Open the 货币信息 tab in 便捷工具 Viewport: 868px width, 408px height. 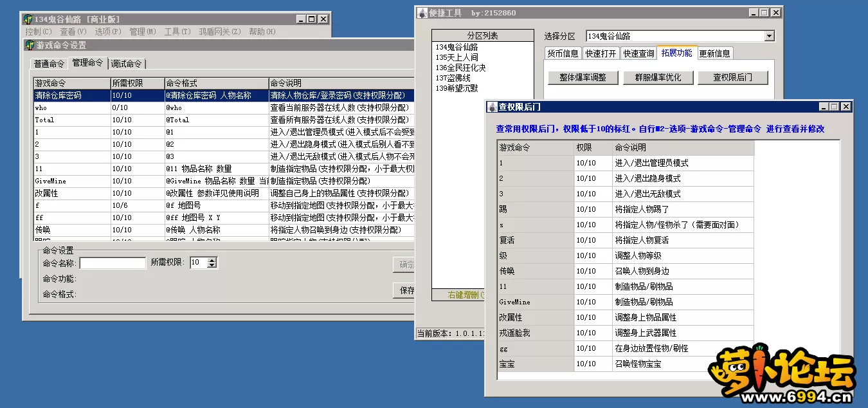pyautogui.click(x=563, y=53)
